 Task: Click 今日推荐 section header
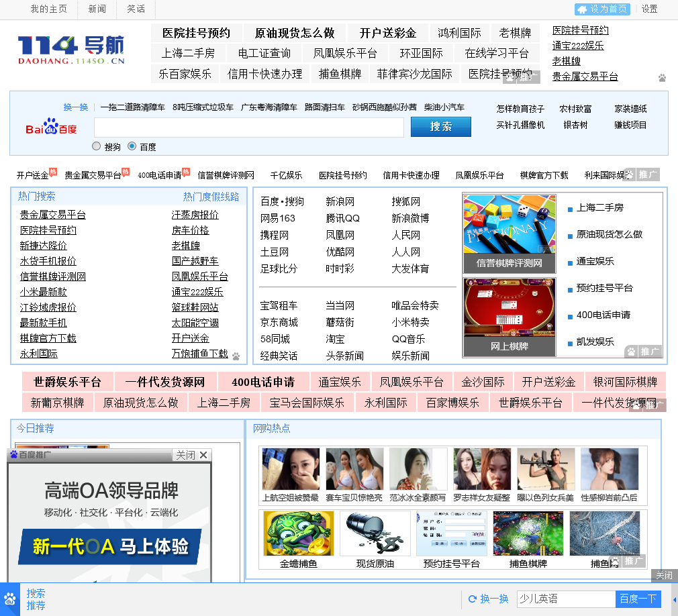point(36,428)
